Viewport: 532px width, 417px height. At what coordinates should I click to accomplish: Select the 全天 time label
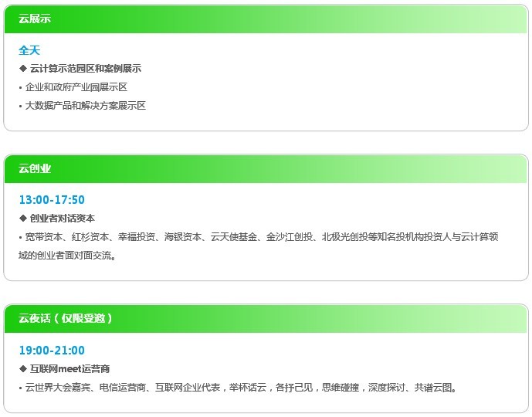coord(29,50)
